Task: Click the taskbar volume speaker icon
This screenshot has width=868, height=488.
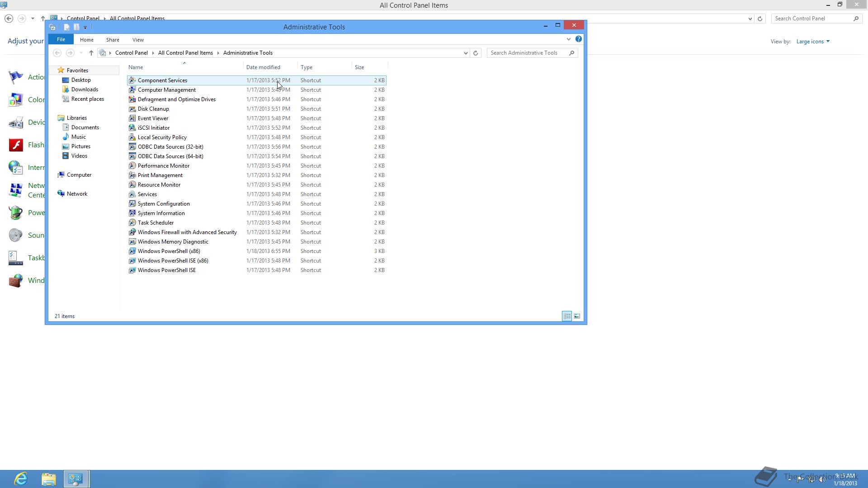Action: click(x=822, y=479)
